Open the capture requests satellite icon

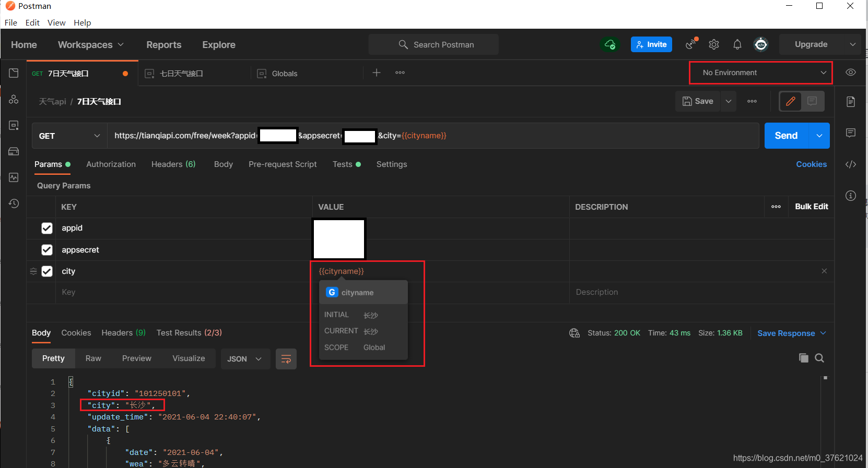click(691, 44)
